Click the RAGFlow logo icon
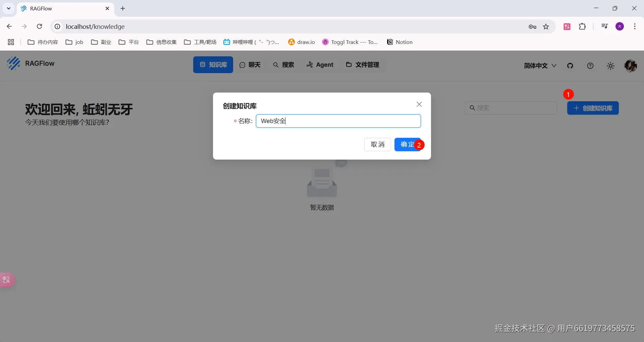 (x=13, y=63)
